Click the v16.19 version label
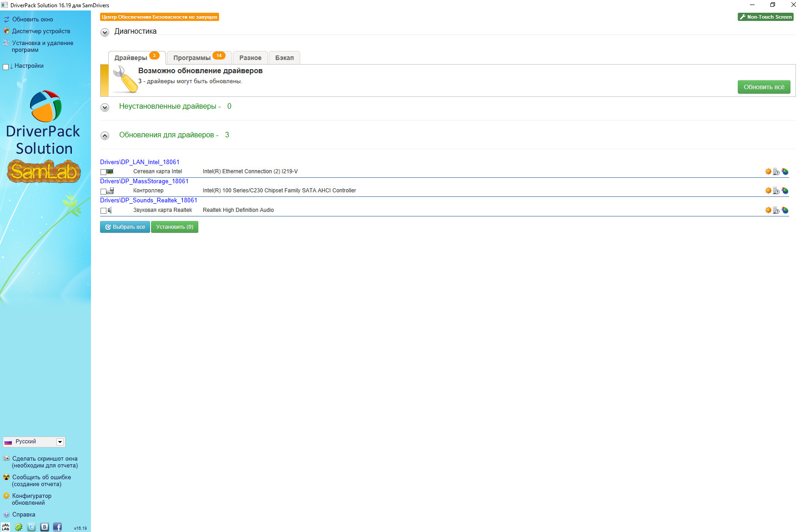 [80, 528]
